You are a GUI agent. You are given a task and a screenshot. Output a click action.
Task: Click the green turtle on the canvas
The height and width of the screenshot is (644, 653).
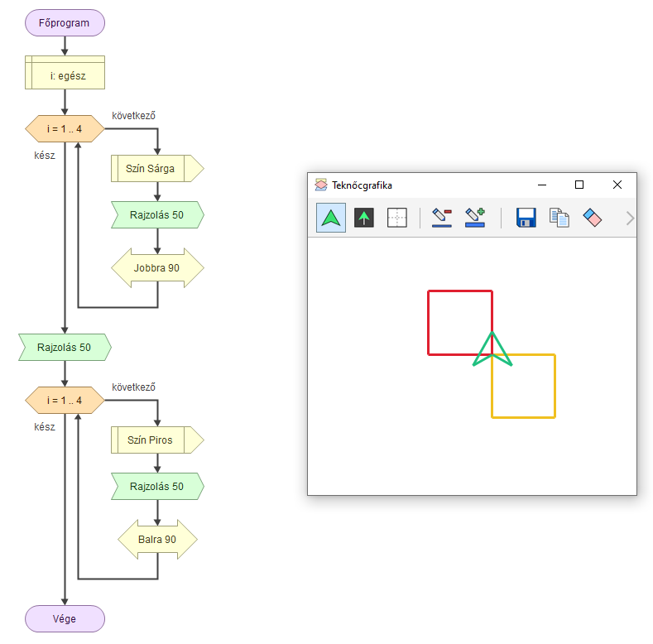pyautogui.click(x=492, y=351)
